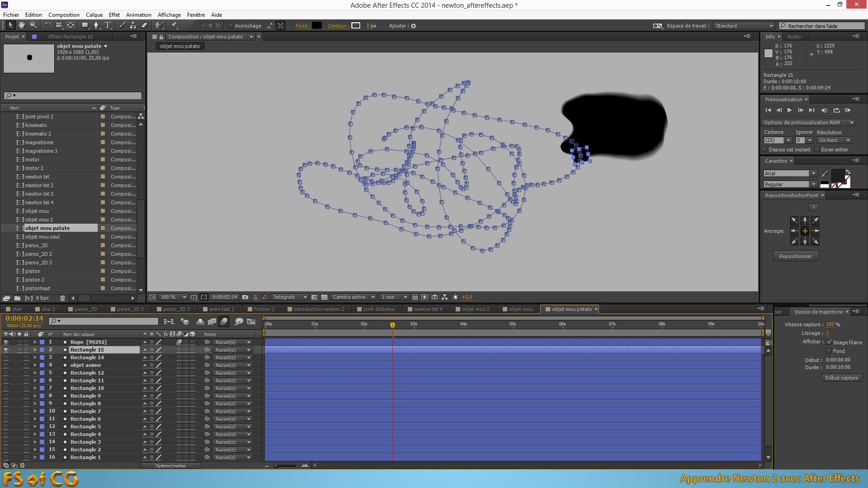
Task: Open the composition mini-flowchart in timeline
Action: pos(169,321)
